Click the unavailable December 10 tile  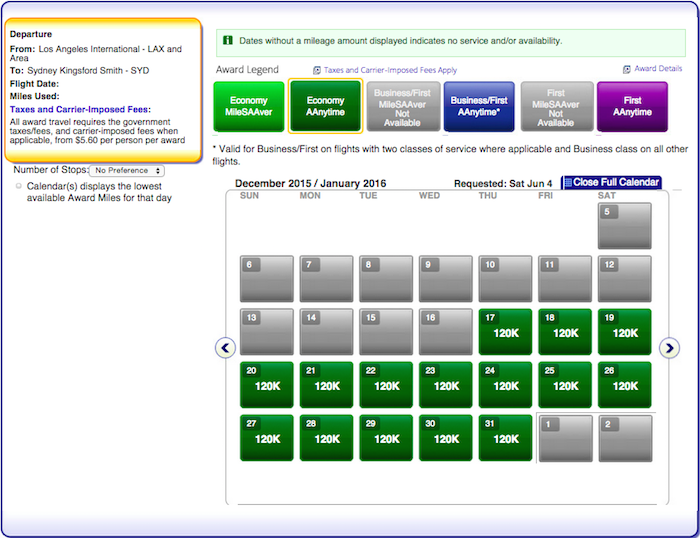(505, 279)
